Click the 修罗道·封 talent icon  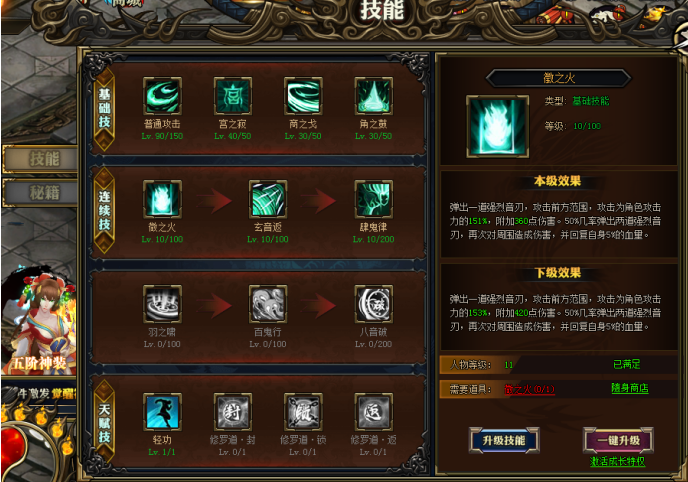pyautogui.click(x=233, y=411)
